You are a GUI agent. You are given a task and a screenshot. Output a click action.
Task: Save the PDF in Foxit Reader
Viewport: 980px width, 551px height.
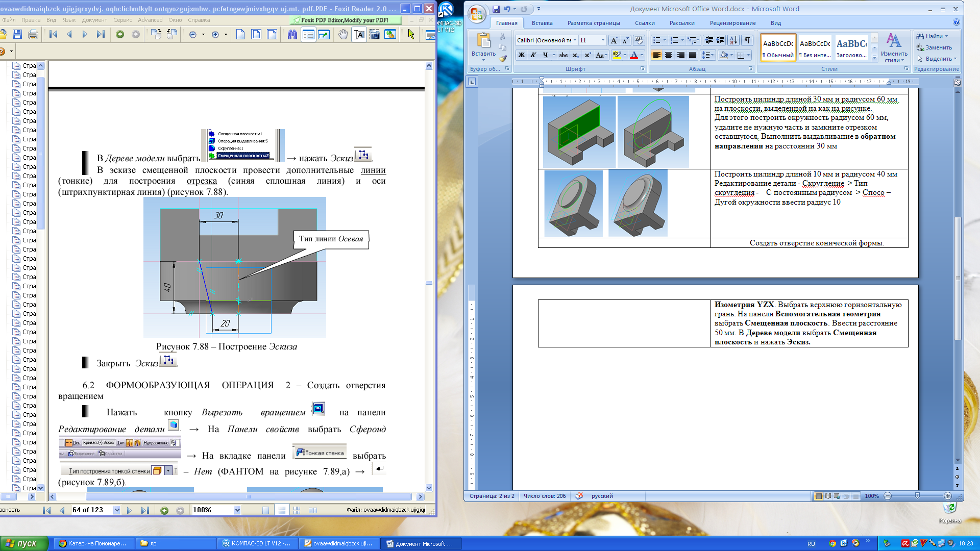tap(17, 34)
